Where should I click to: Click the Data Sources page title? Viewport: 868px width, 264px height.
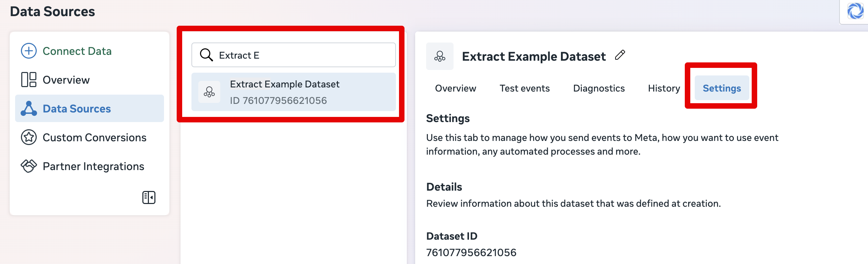(x=52, y=11)
